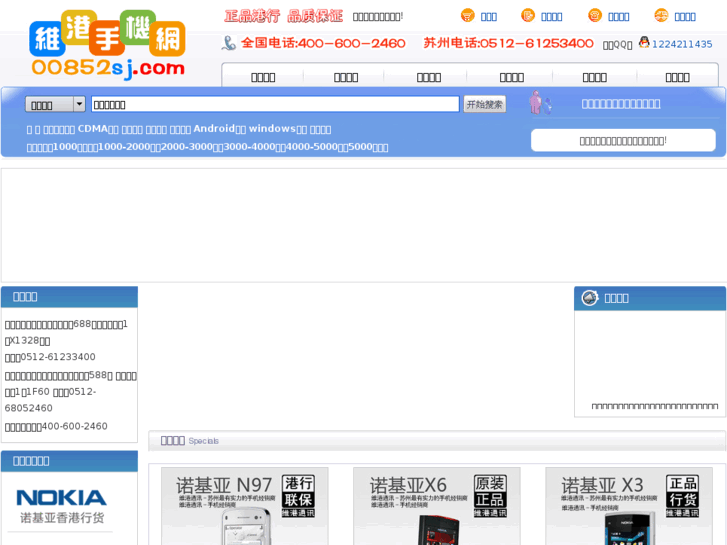This screenshot has height=545, width=727.
Task: Click the 正品港行 品质保证 slogan
Action: (283, 16)
